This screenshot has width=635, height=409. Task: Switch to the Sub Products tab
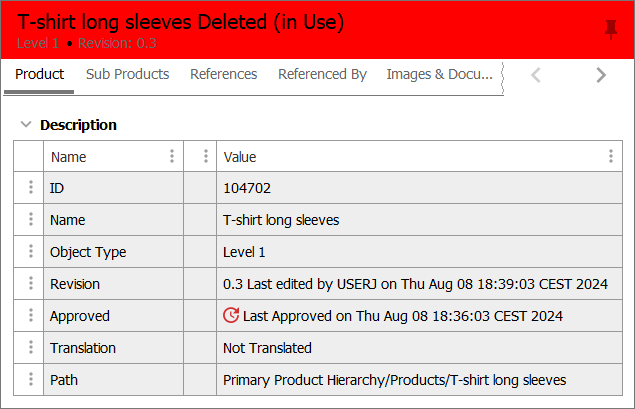tap(127, 74)
